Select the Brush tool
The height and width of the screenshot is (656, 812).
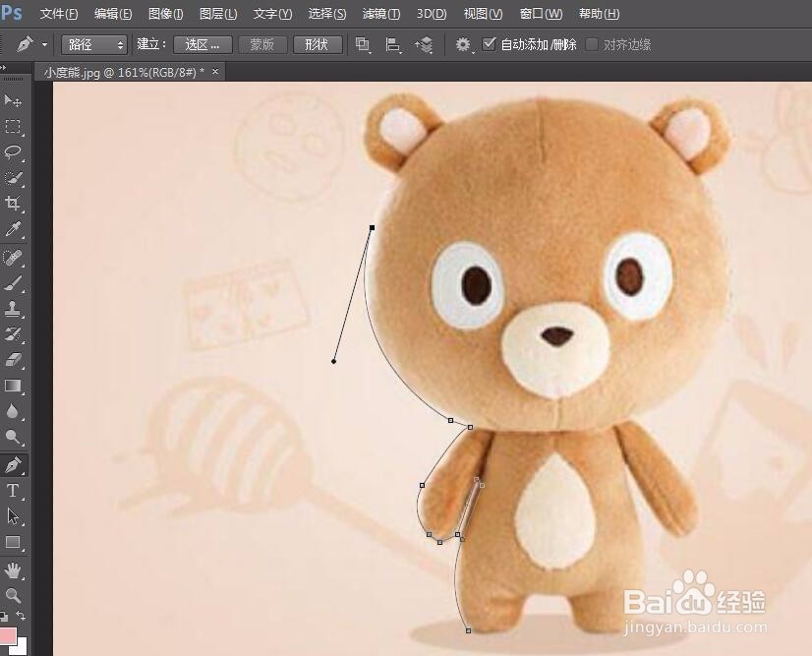(13, 283)
